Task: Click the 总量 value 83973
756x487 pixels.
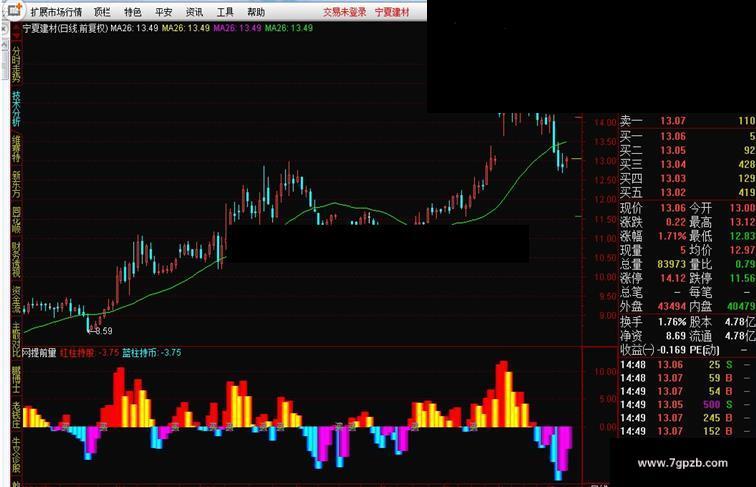Action: (672, 264)
